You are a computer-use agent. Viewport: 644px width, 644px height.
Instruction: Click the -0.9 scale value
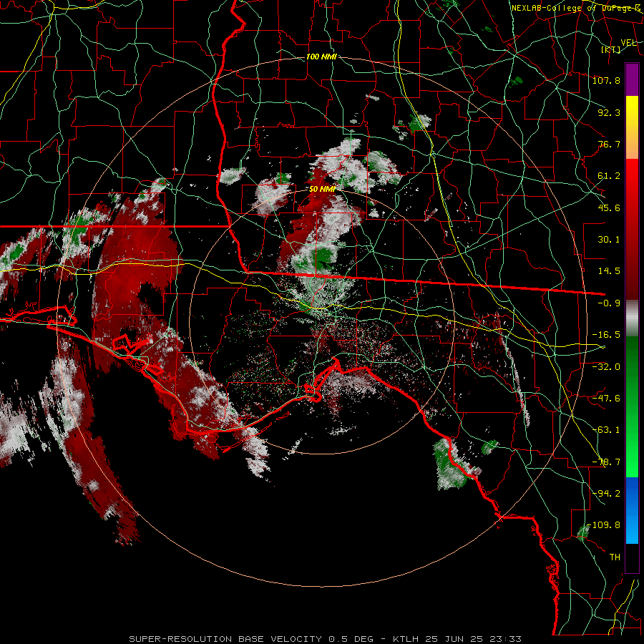click(609, 303)
